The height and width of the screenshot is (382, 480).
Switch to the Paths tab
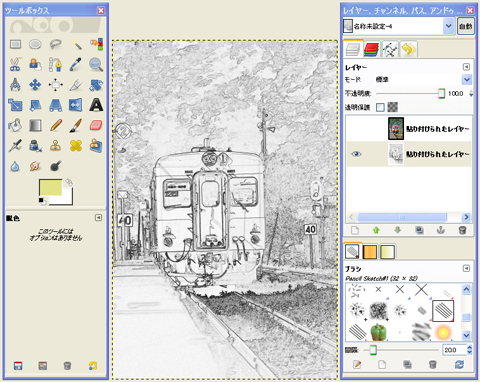pyautogui.click(x=390, y=49)
